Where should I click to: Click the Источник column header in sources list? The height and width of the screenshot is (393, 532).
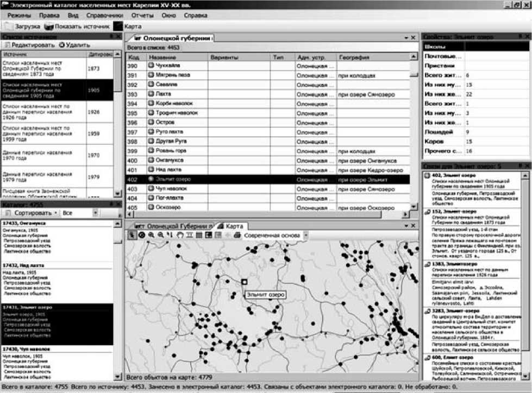(x=44, y=54)
